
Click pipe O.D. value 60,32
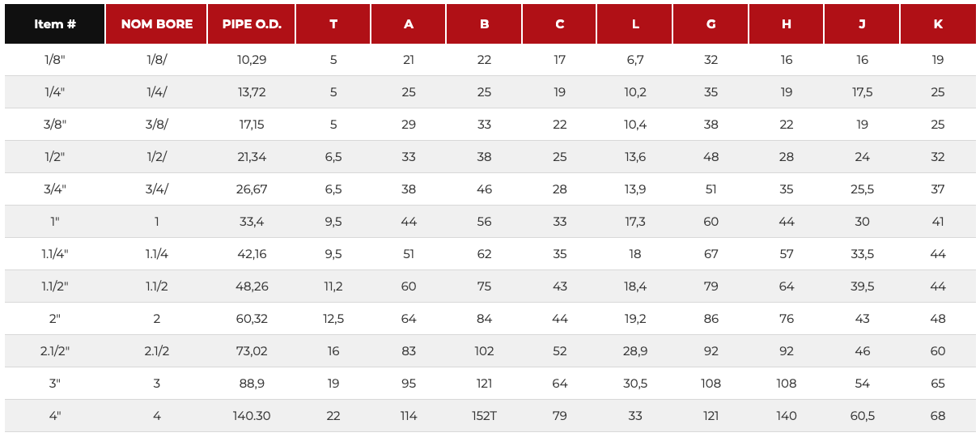point(252,319)
